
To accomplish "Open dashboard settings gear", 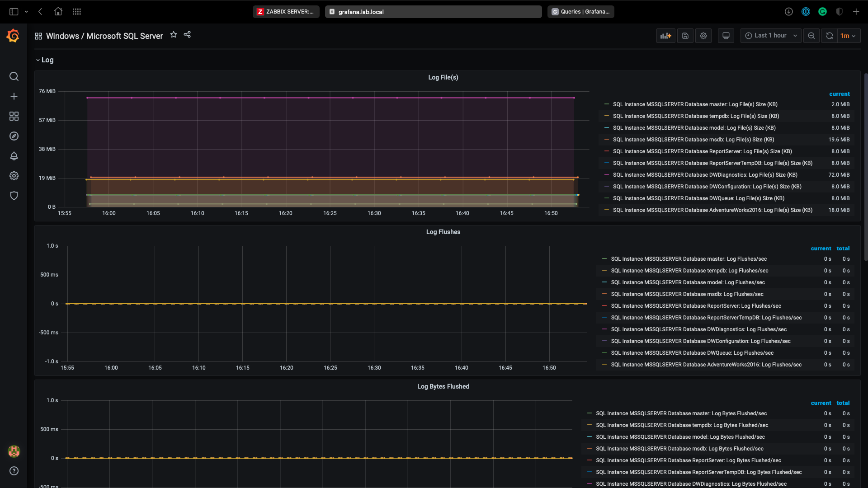I will pyautogui.click(x=703, y=36).
